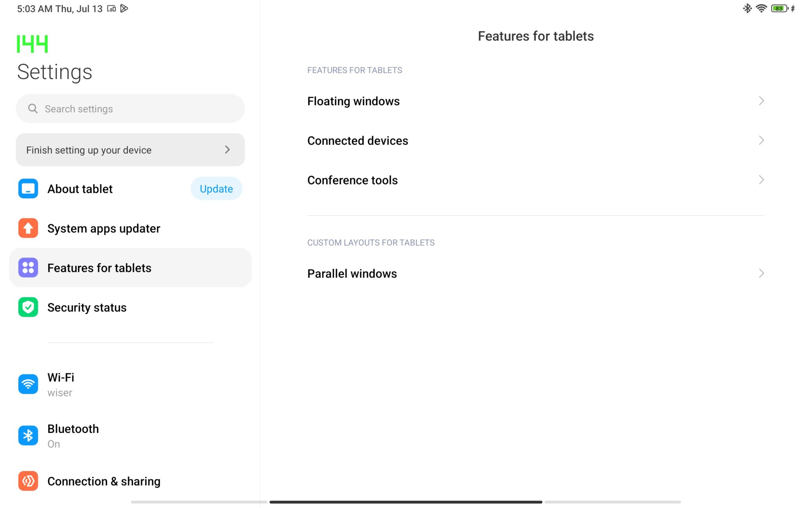812x508 pixels.
Task: Tap the Bluetooth icon in sidebar
Action: coord(28,435)
